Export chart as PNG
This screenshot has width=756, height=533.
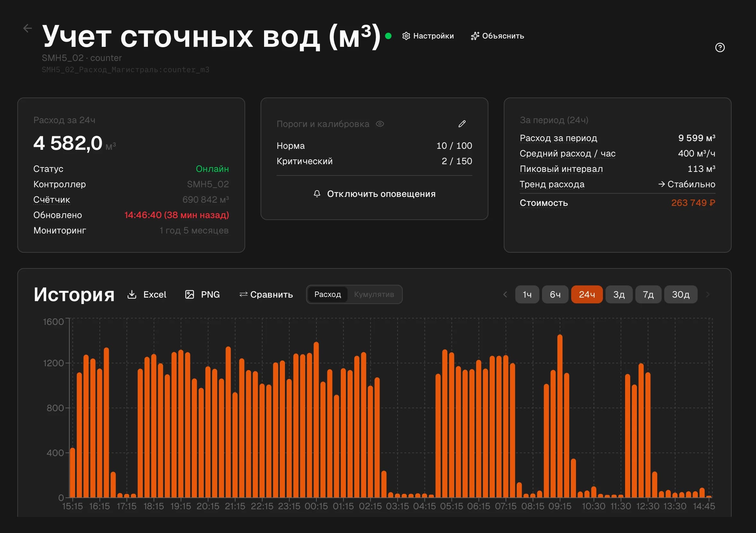coord(202,294)
